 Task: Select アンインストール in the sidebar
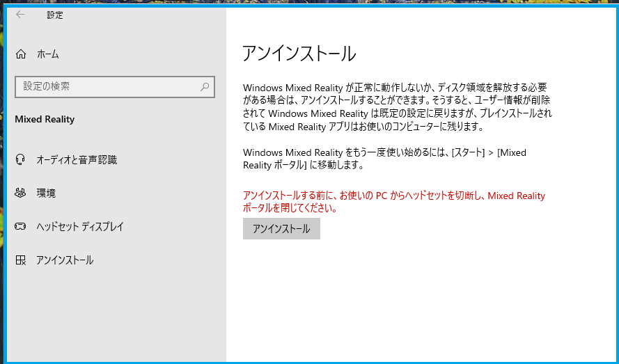click(65, 260)
